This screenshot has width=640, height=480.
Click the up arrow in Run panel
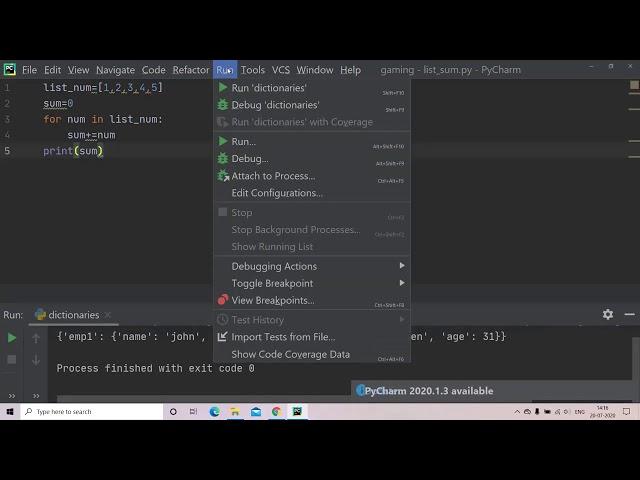(36, 338)
